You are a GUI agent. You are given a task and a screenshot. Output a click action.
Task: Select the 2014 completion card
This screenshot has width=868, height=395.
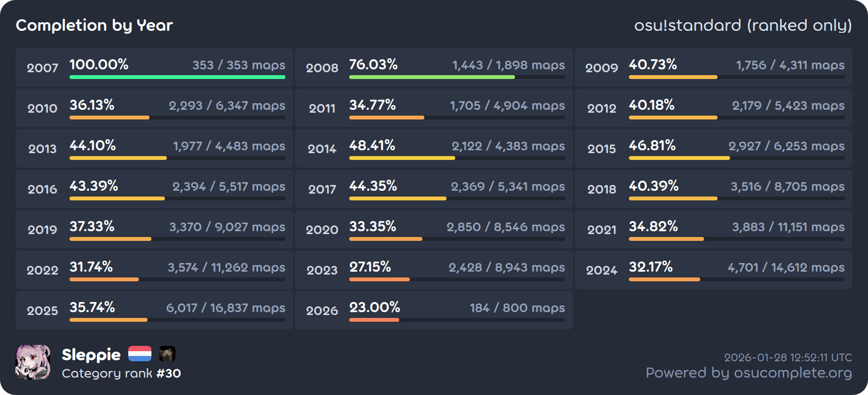[434, 148]
